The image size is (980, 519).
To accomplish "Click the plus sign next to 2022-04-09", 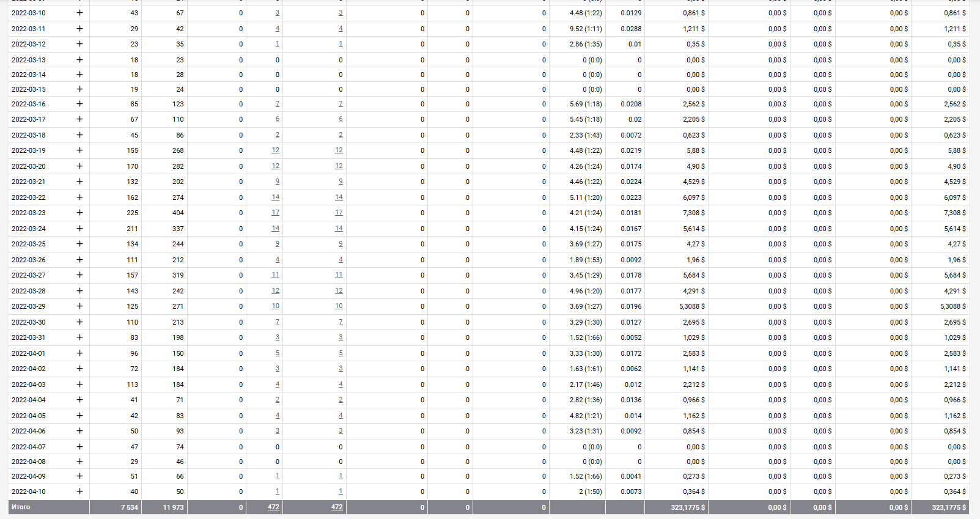I will click(79, 476).
